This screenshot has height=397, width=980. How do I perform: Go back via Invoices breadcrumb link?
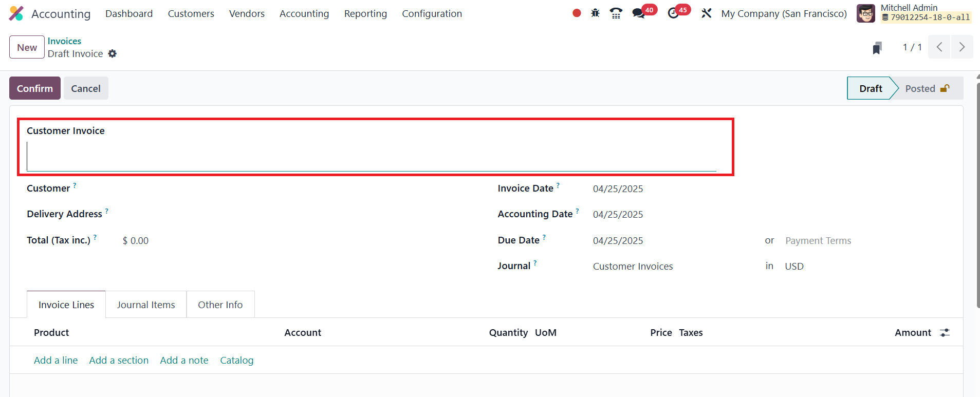[64, 41]
